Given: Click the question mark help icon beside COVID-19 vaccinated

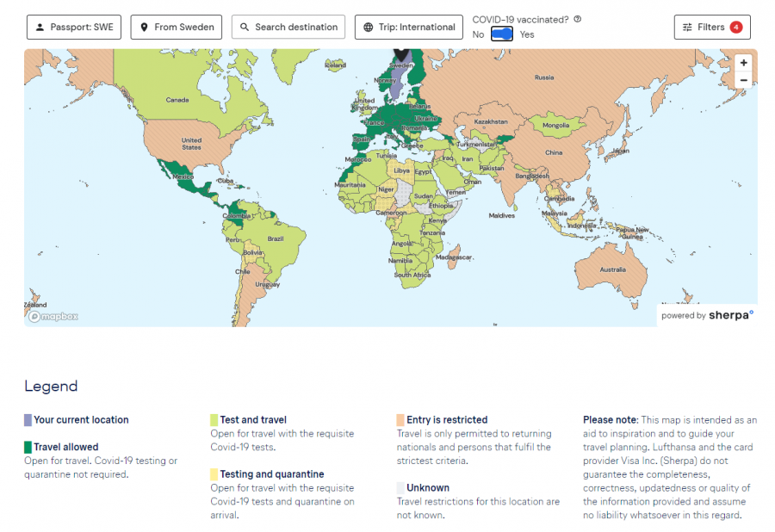Looking at the screenshot, I should (x=577, y=19).
